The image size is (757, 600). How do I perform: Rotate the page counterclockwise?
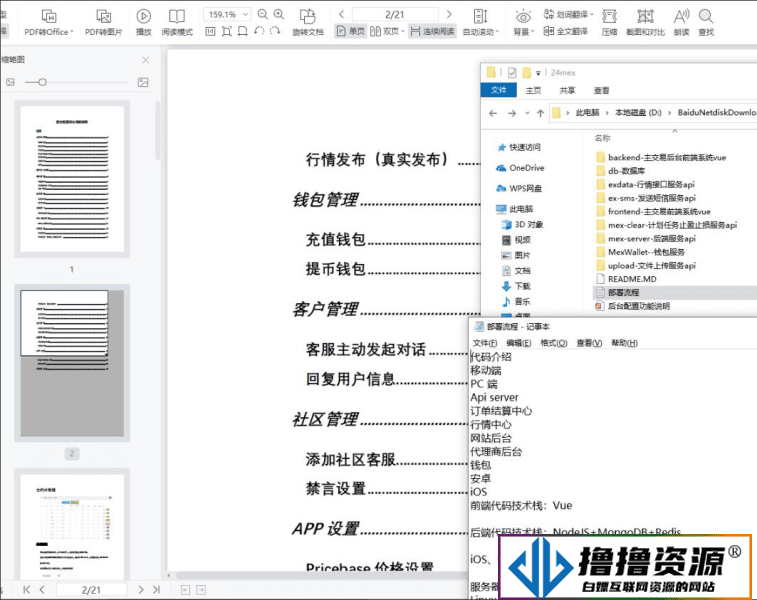tap(259, 32)
